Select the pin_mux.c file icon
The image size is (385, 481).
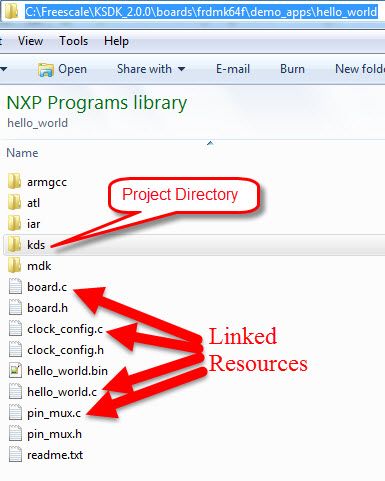tap(15, 413)
